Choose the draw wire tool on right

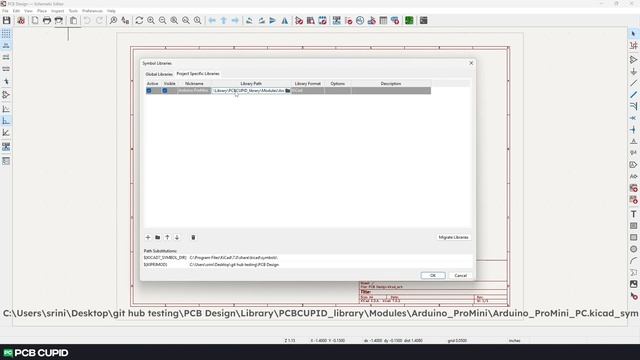pyautogui.click(x=633, y=83)
